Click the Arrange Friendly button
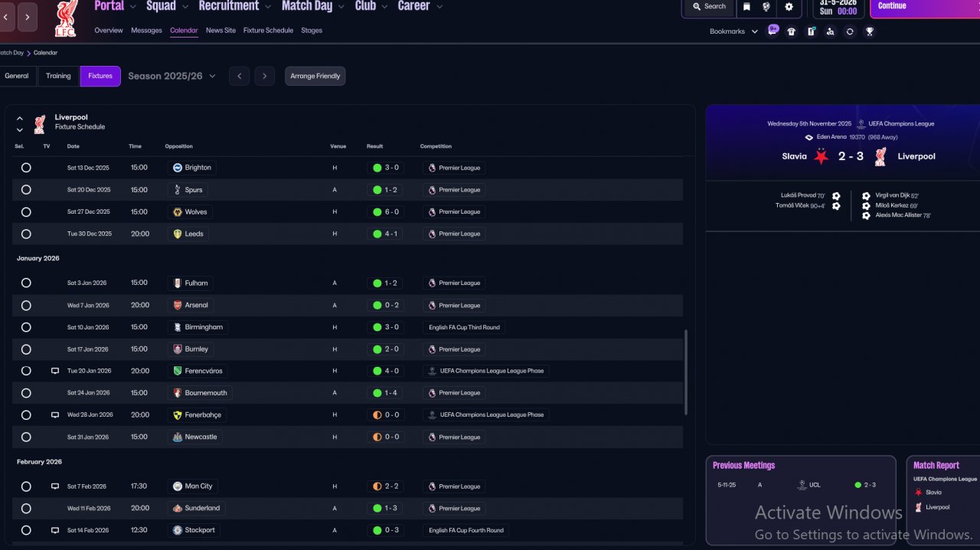 (x=315, y=76)
